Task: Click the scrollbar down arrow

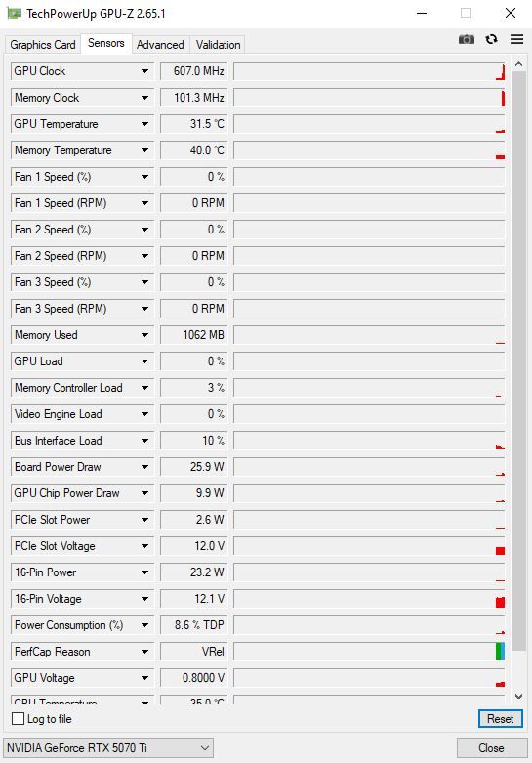Action: pyautogui.click(x=519, y=697)
